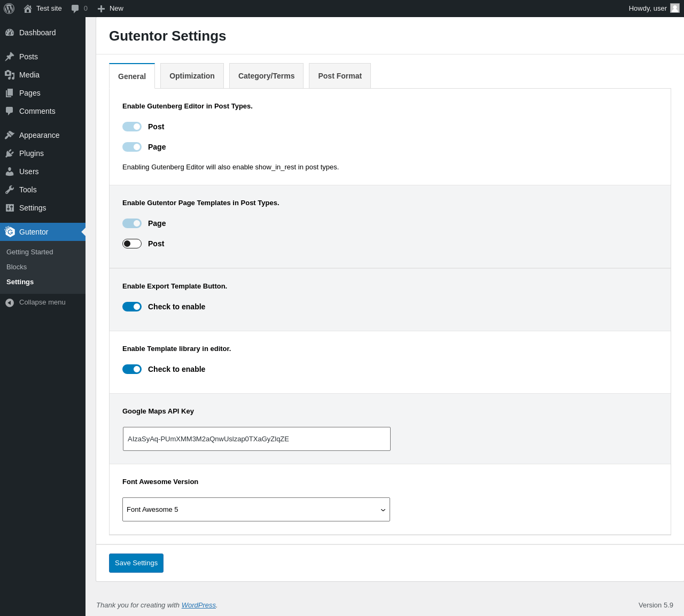Disable the Template library in editor toggle
The width and height of the screenshot is (684, 616).
tap(132, 369)
